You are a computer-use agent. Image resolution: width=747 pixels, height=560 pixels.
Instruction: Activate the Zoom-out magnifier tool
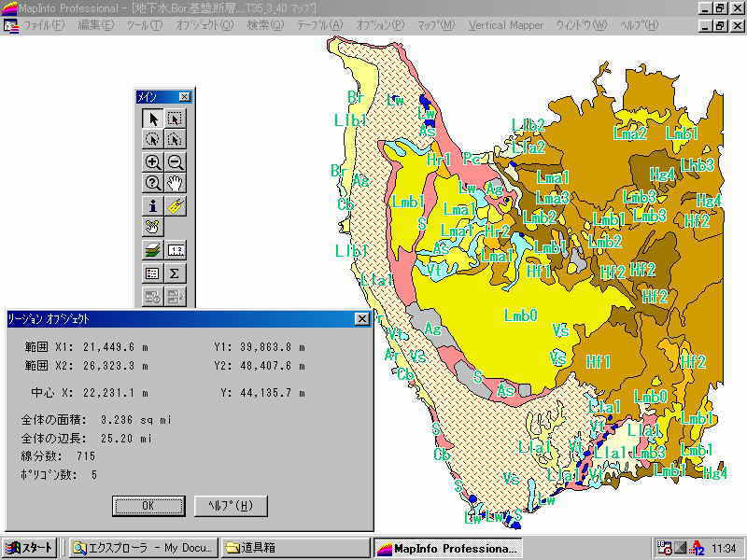coord(176,161)
